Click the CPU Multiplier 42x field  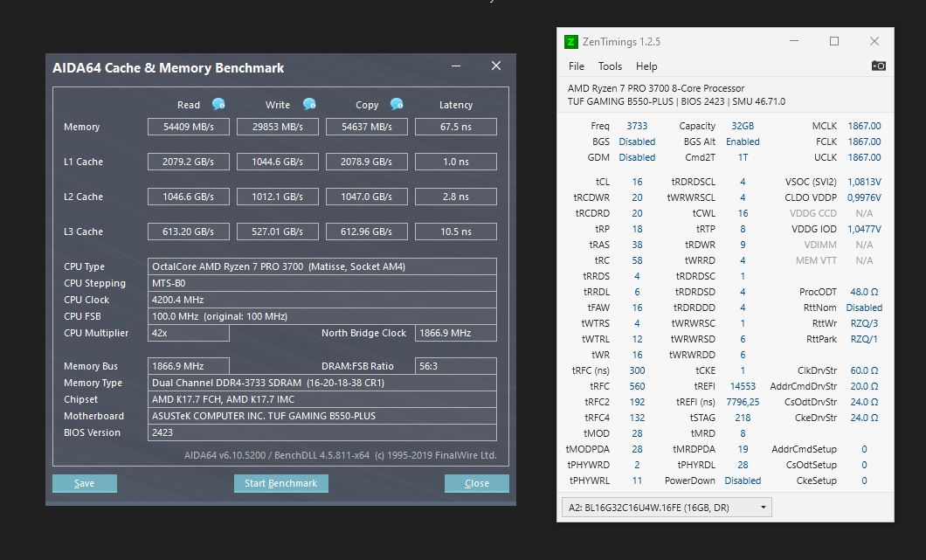189,333
